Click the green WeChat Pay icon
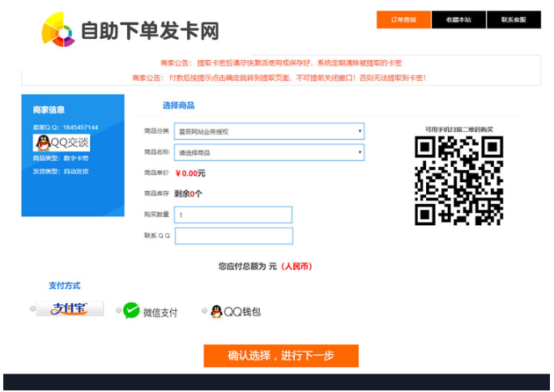This screenshot has width=554, height=392. [x=131, y=311]
